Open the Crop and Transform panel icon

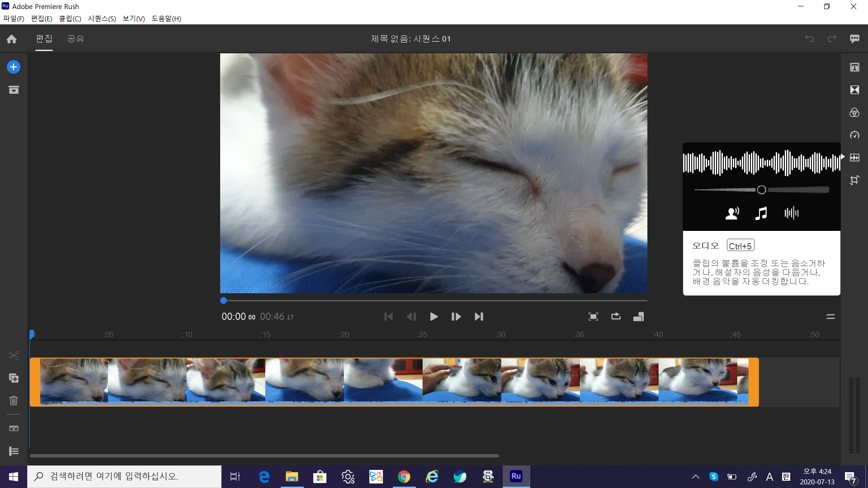pyautogui.click(x=854, y=180)
